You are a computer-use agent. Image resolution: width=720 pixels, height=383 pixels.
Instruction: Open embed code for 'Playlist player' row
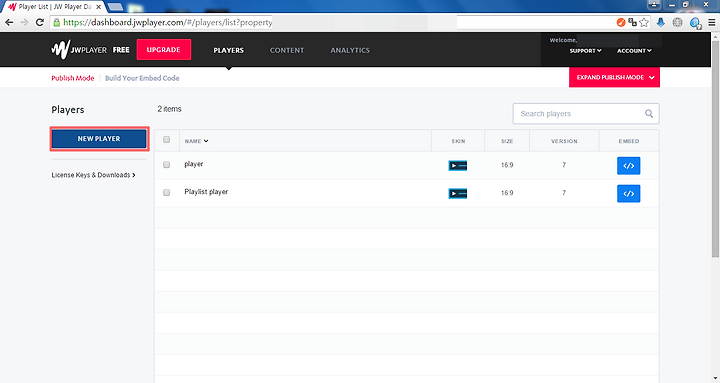pos(628,194)
